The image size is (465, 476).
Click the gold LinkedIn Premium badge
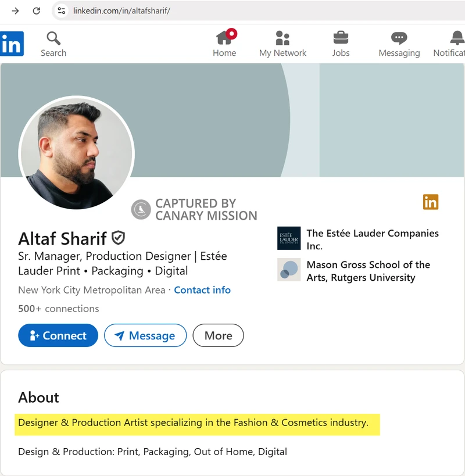click(431, 202)
